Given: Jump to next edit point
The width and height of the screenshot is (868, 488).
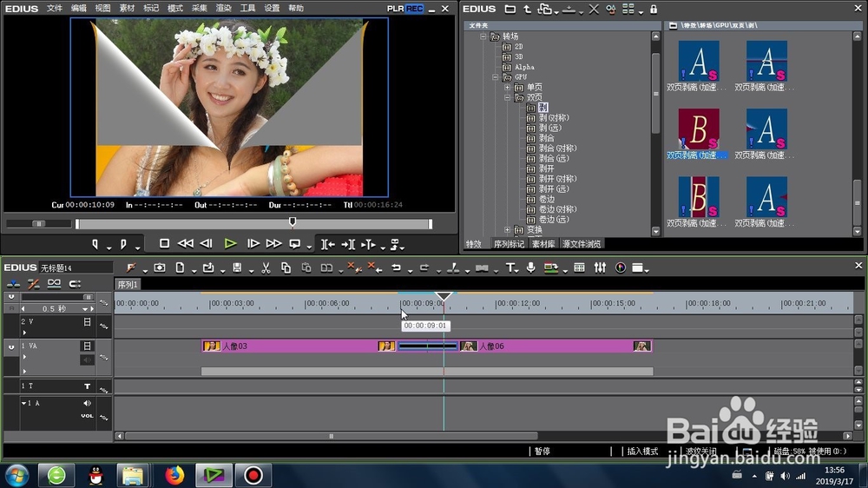Looking at the screenshot, I should [348, 244].
